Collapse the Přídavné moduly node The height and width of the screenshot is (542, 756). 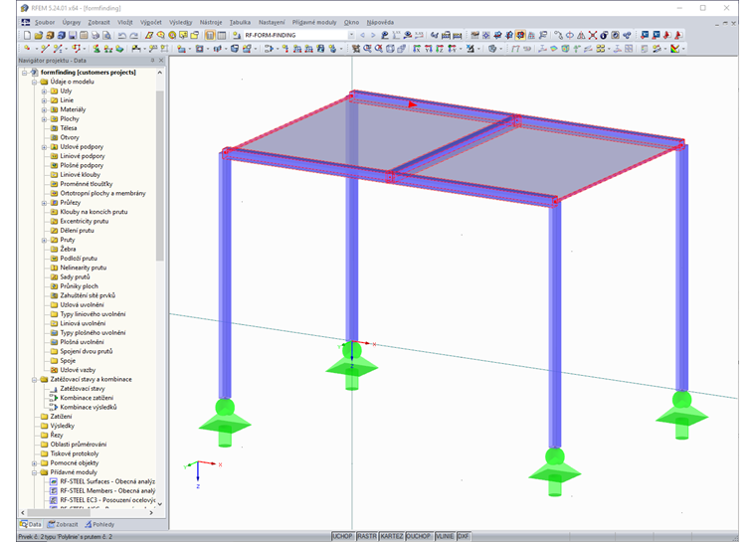point(34,472)
